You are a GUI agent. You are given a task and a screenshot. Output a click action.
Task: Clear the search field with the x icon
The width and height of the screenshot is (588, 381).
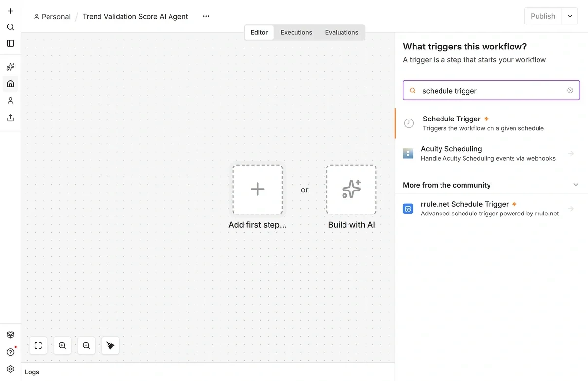point(570,90)
